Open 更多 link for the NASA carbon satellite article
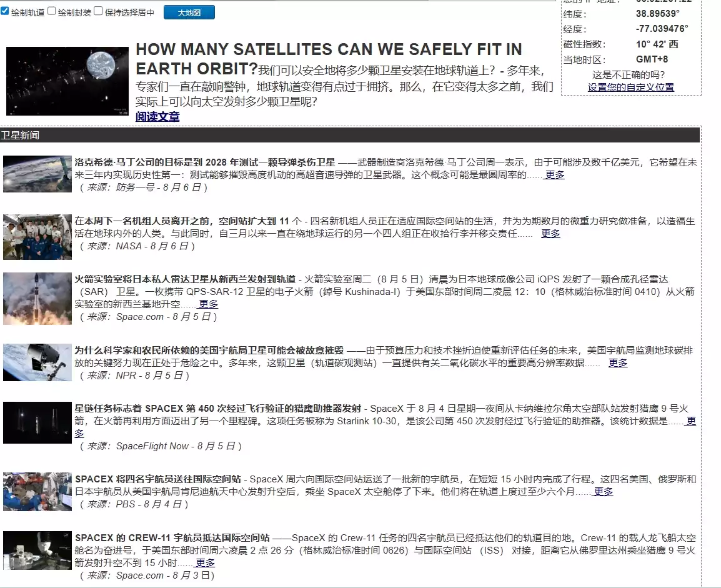The width and height of the screenshot is (721, 588). coord(617,362)
